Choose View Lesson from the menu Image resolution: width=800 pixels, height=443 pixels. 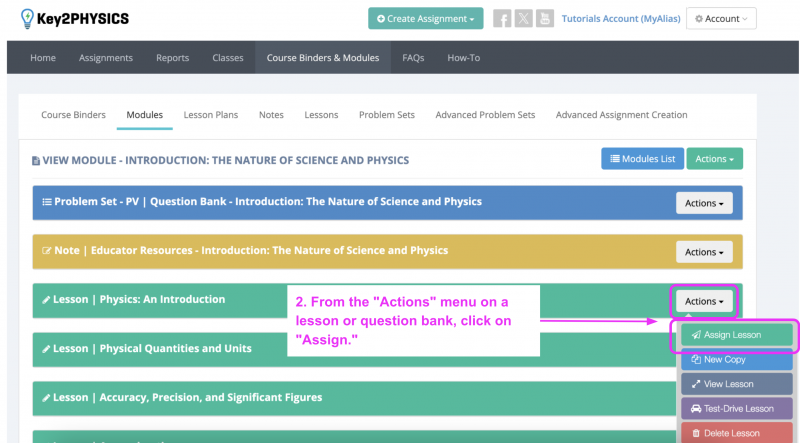coord(738,384)
